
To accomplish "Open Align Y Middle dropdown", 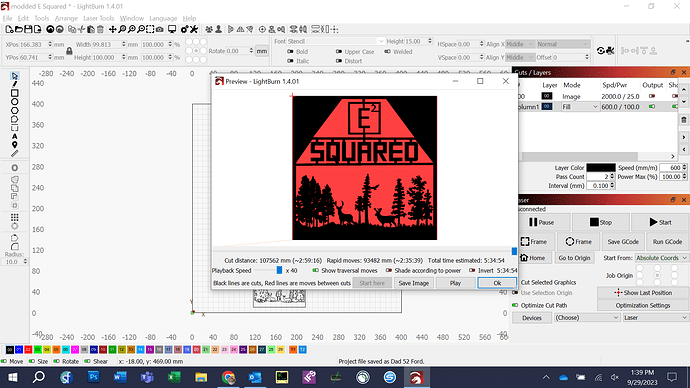I will click(520, 58).
